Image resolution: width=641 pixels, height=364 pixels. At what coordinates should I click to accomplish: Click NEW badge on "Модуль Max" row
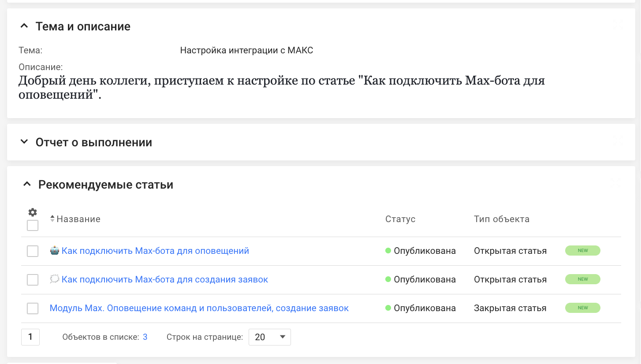(583, 308)
